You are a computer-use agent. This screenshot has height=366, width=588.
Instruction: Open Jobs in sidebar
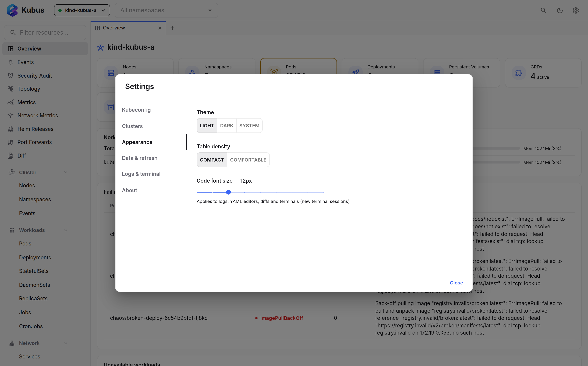point(25,312)
